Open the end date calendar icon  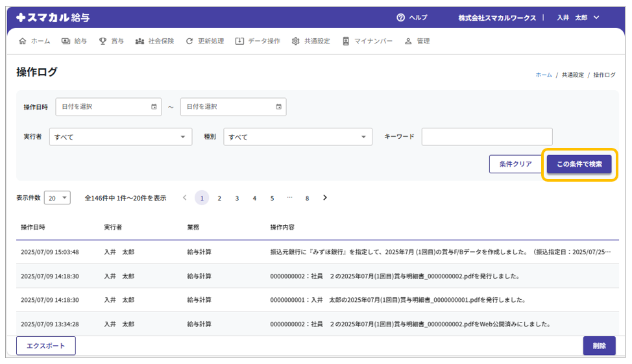[x=278, y=107]
